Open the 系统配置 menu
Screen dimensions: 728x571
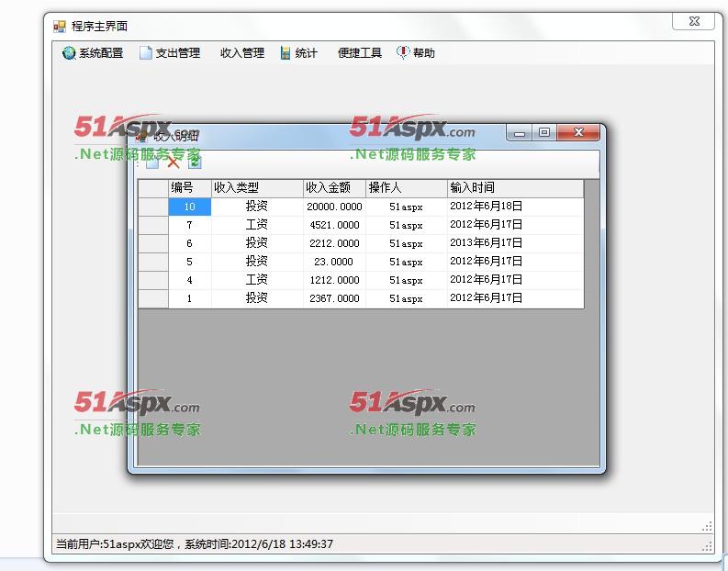point(93,53)
